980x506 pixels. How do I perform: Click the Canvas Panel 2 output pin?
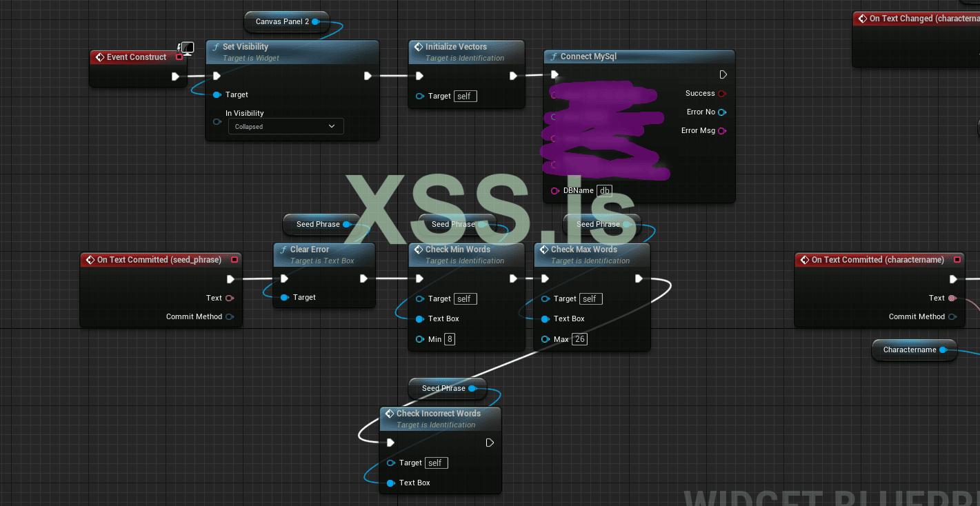point(315,21)
